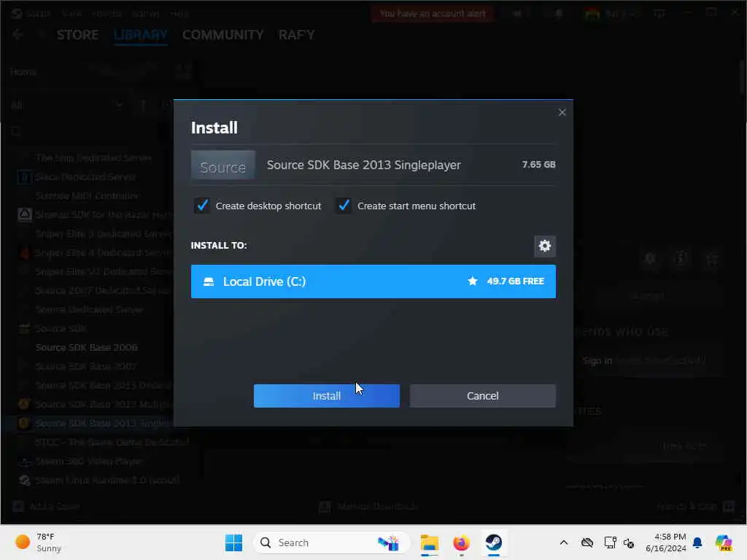Select Sniper Elite 4 Dedicated Server entry
The image size is (747, 560).
click(x=102, y=253)
